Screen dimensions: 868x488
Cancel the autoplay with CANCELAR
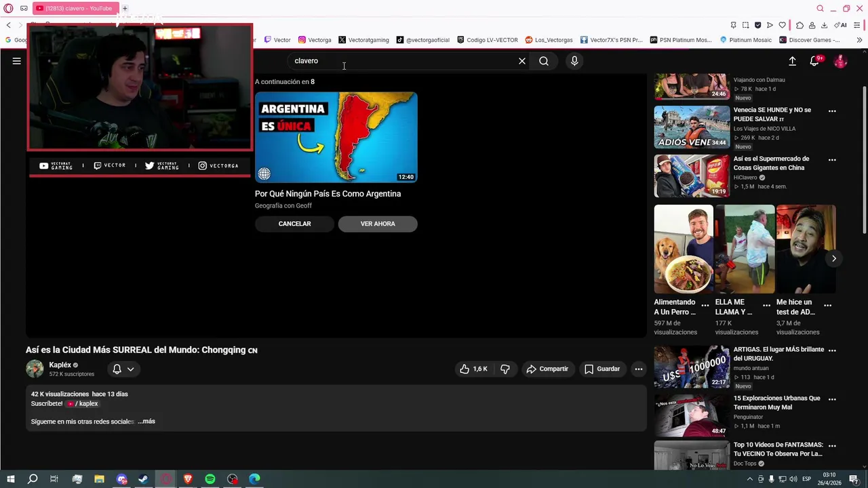point(294,224)
